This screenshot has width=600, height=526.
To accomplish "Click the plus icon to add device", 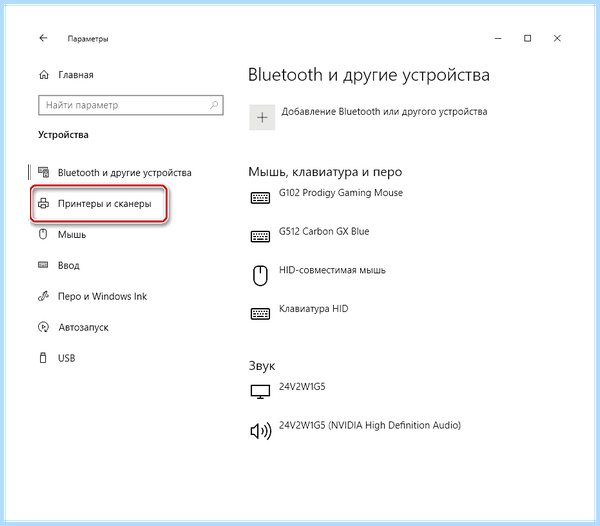I will [262, 117].
